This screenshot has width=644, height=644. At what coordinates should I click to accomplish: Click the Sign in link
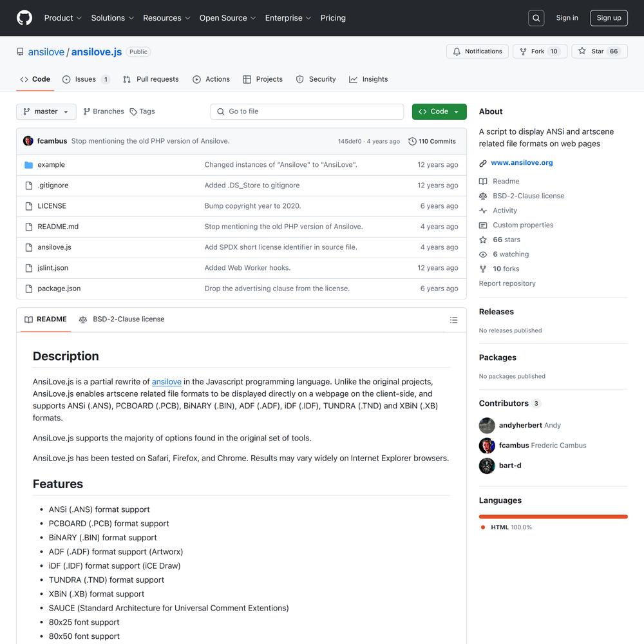click(567, 18)
